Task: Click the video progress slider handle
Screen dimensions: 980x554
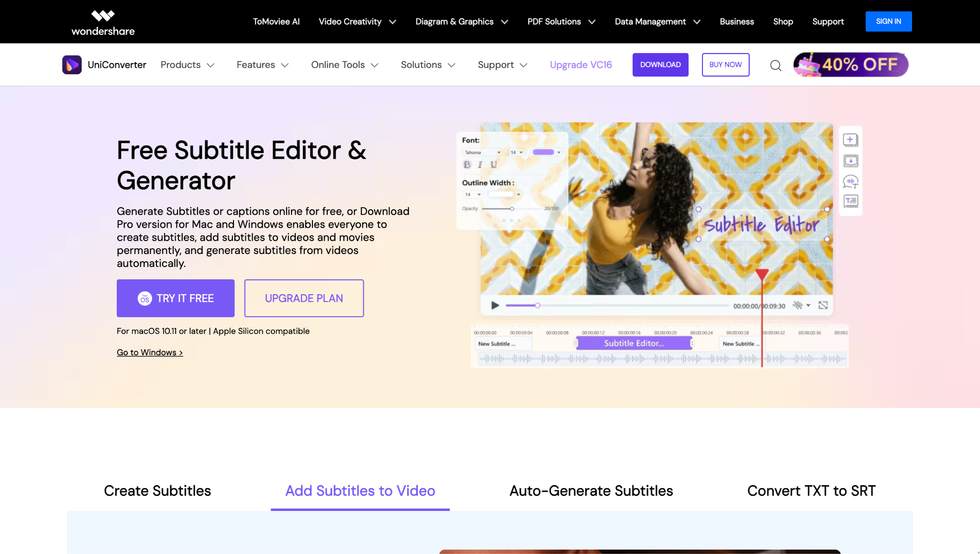Action: tap(537, 305)
